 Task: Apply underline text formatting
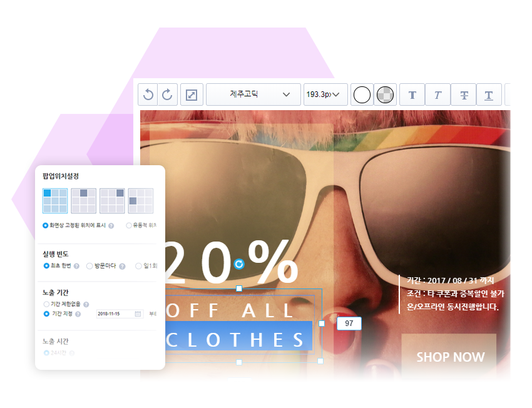coord(489,94)
